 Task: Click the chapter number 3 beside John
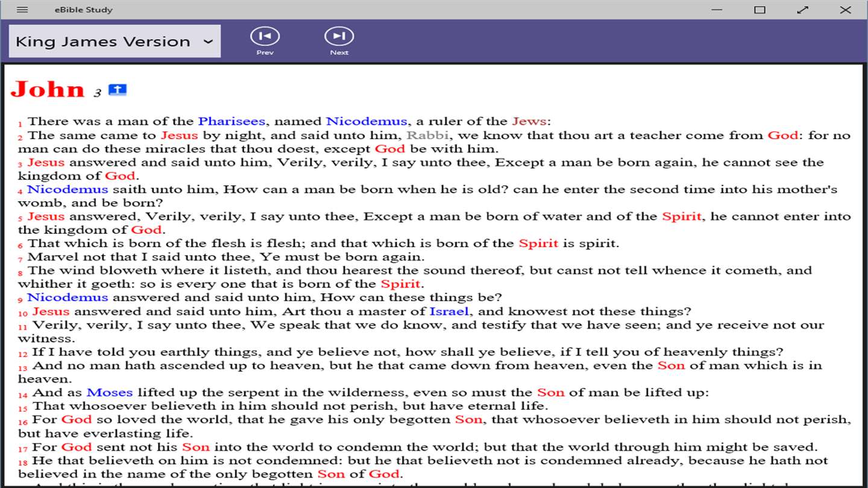[98, 93]
